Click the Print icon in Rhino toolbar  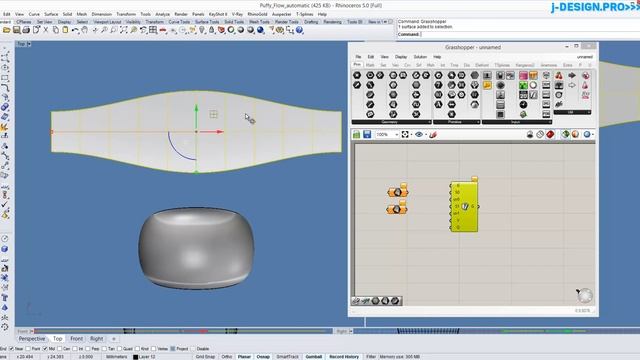pyautogui.click(x=26, y=30)
